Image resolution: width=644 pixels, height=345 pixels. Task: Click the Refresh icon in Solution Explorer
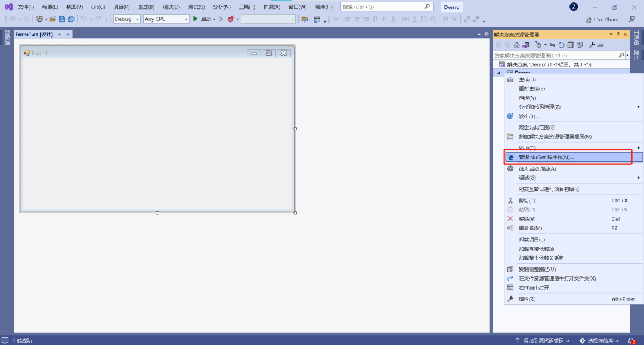click(x=561, y=45)
